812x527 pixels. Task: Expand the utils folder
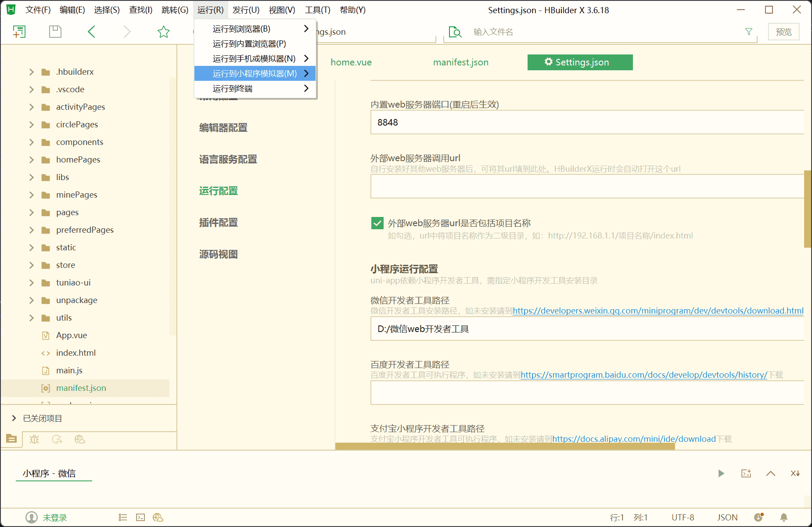(31, 318)
